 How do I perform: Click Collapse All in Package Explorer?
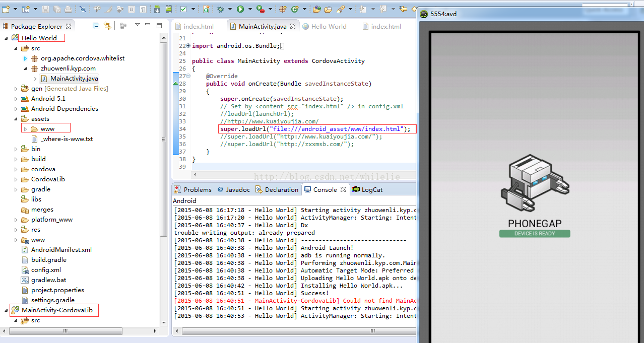96,26
